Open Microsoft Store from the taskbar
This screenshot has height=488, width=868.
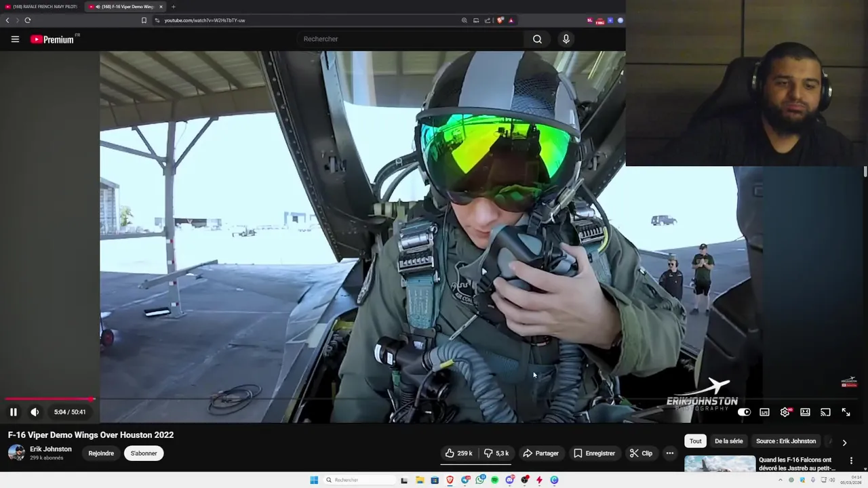pos(435,480)
